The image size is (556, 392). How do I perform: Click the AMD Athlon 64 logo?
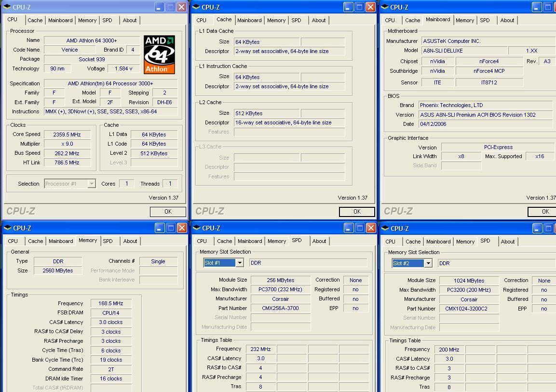tap(159, 54)
